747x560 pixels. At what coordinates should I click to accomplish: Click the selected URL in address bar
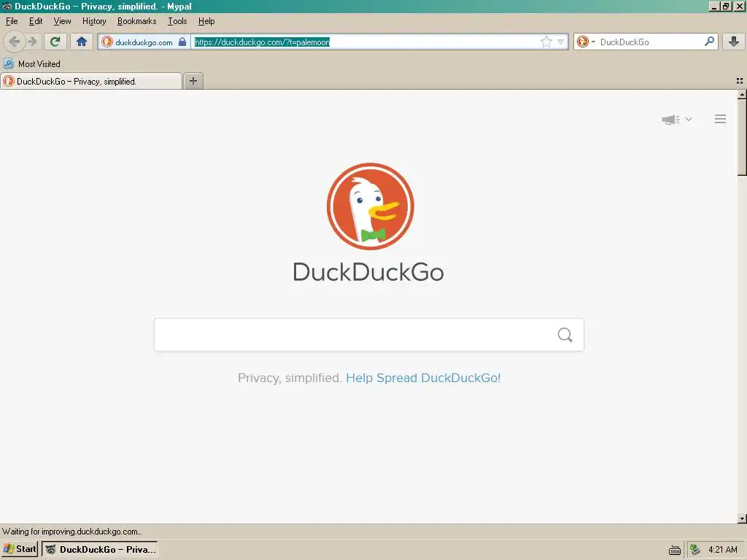[x=262, y=42]
